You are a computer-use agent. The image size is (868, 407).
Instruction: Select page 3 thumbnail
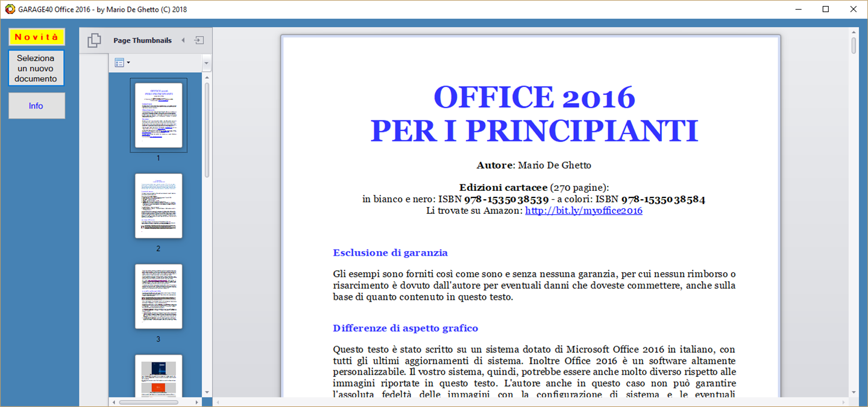point(159,296)
